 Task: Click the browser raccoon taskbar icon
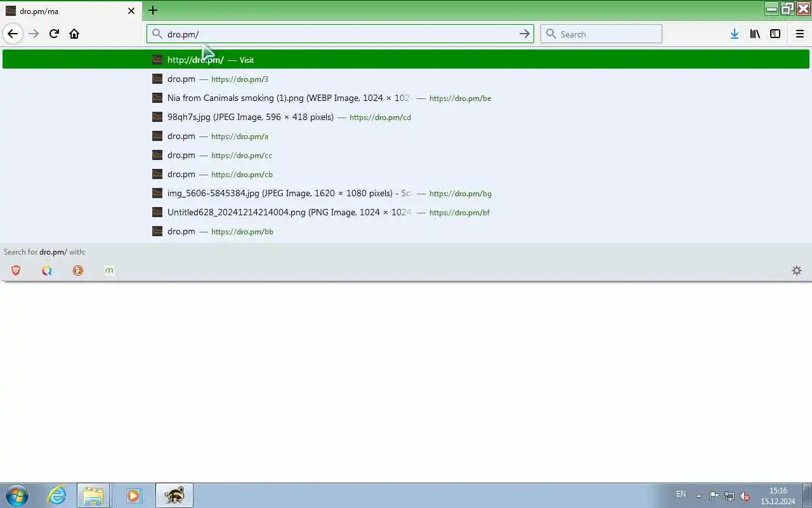tap(174, 495)
